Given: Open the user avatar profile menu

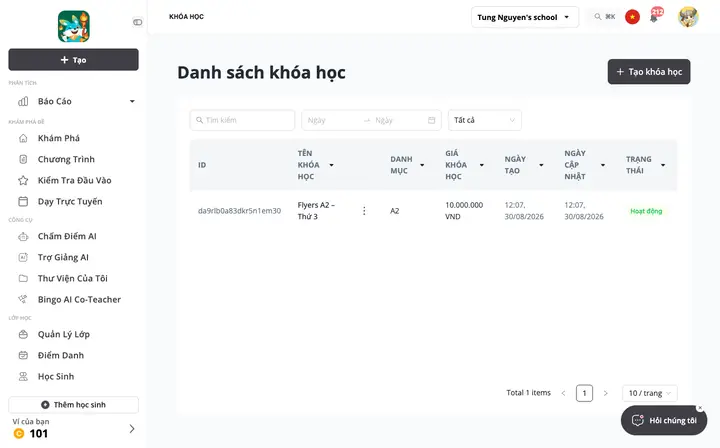Looking at the screenshot, I should [688, 17].
